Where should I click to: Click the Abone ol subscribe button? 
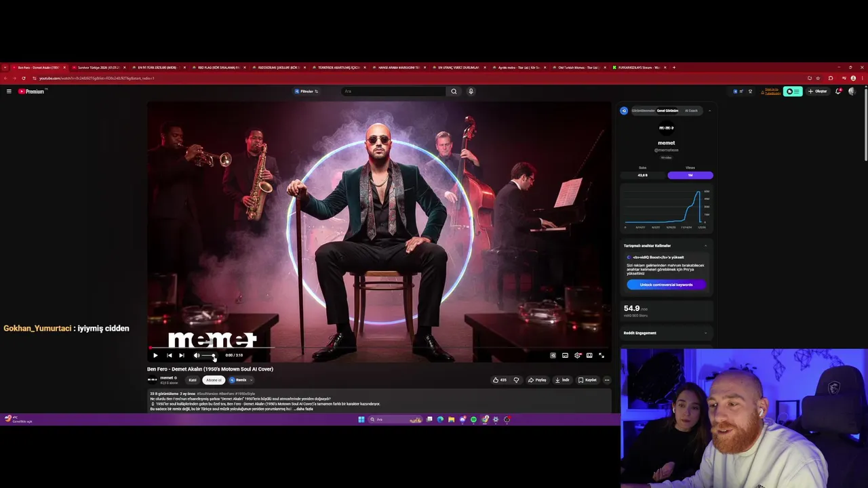point(214,380)
